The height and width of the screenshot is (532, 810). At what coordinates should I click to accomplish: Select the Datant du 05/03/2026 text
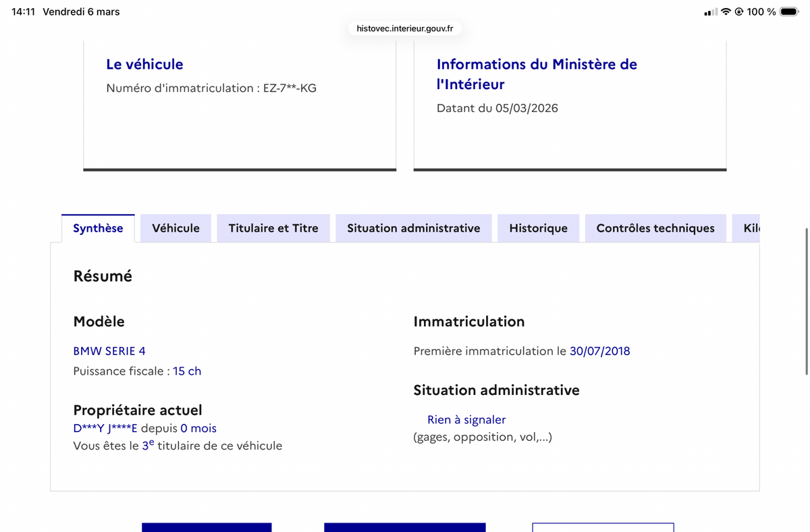click(497, 108)
